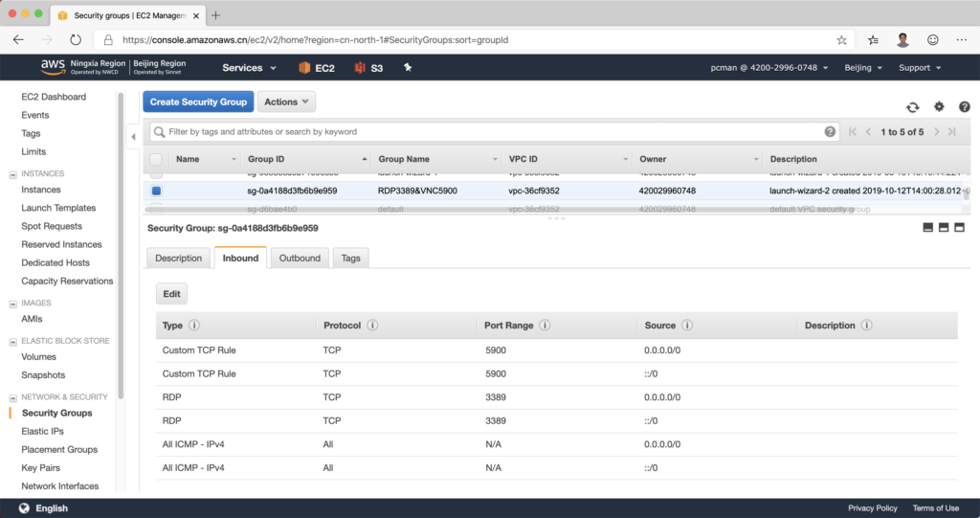The height and width of the screenshot is (518, 980).
Task: Maximize the details pane to full height
Action: click(x=959, y=228)
